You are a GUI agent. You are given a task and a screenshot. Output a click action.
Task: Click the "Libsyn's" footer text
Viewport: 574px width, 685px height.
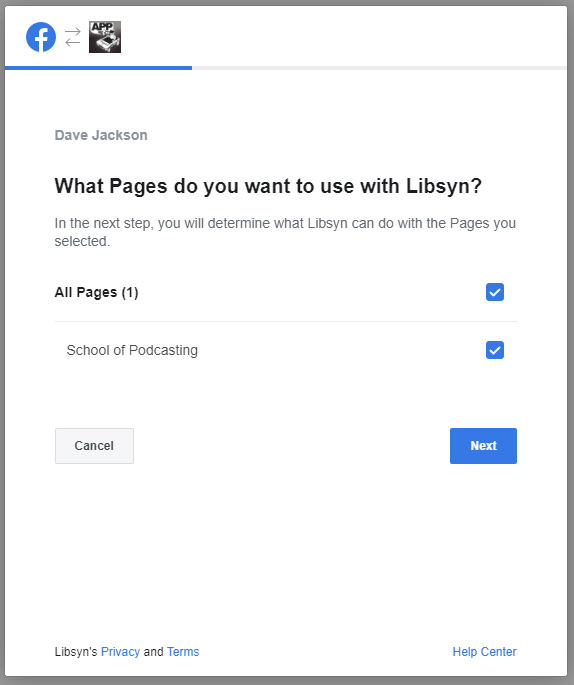click(x=76, y=651)
